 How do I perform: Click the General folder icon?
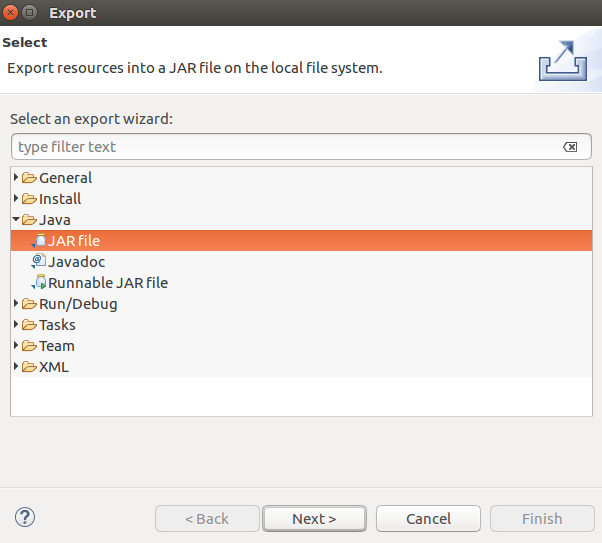tap(29, 178)
